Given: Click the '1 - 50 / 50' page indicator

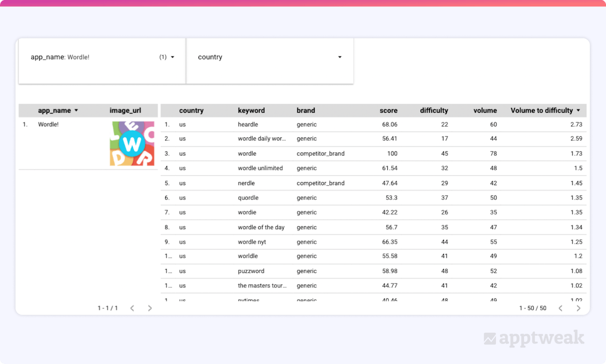Looking at the screenshot, I should 533,308.
